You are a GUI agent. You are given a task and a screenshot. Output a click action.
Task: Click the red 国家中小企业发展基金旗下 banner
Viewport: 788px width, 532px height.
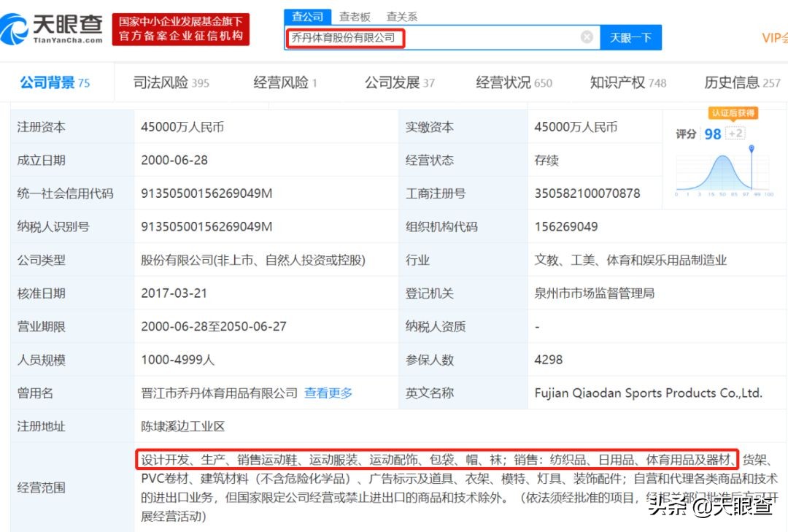point(181,29)
